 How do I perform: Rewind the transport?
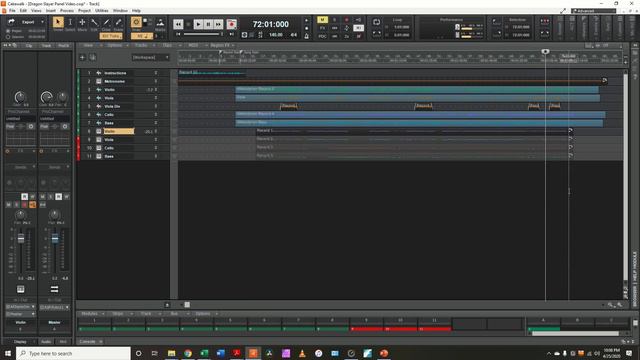coord(178,24)
